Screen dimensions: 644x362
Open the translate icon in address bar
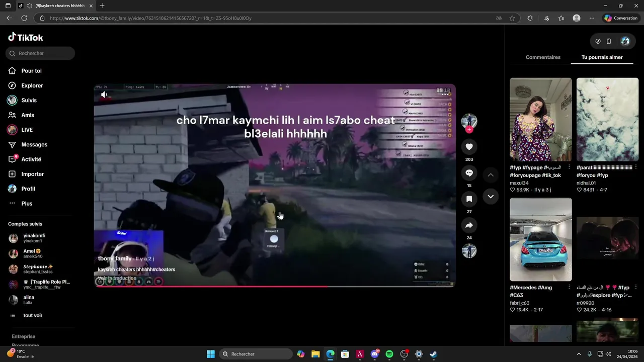[499, 18]
